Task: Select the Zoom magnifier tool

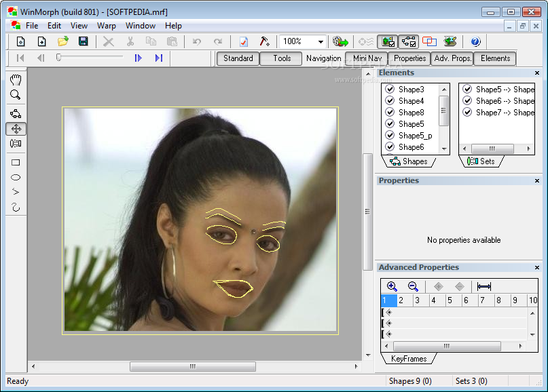Action: point(16,95)
